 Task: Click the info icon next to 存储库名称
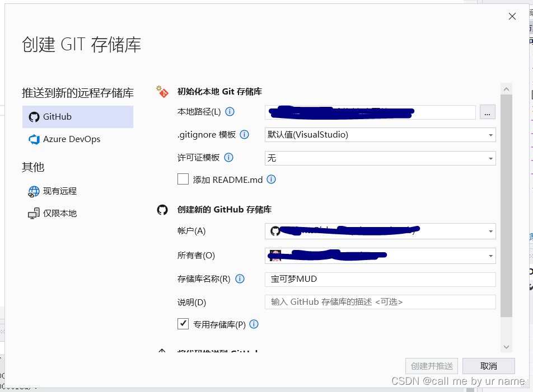[240, 278]
